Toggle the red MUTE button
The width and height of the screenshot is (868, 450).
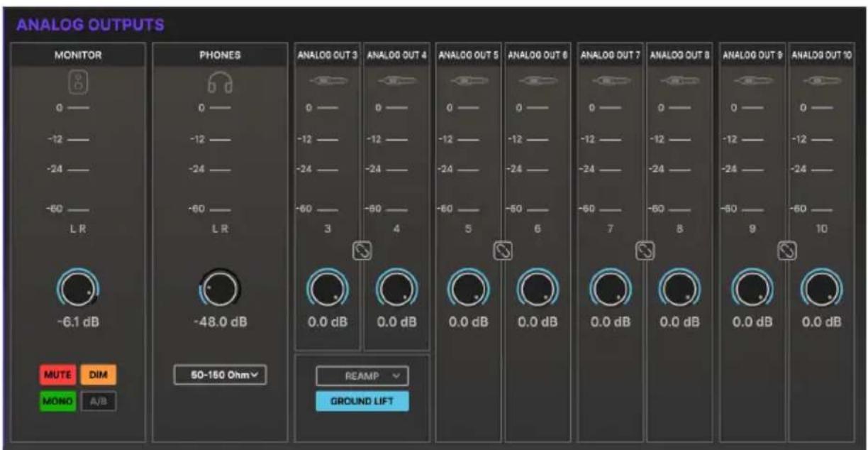pos(58,374)
